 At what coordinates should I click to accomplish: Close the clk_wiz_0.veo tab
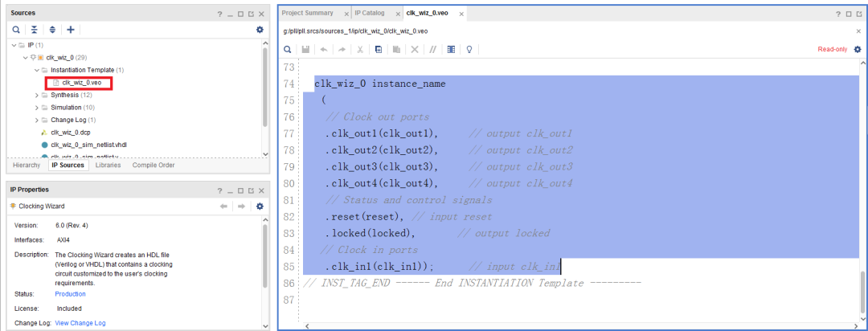point(460,14)
